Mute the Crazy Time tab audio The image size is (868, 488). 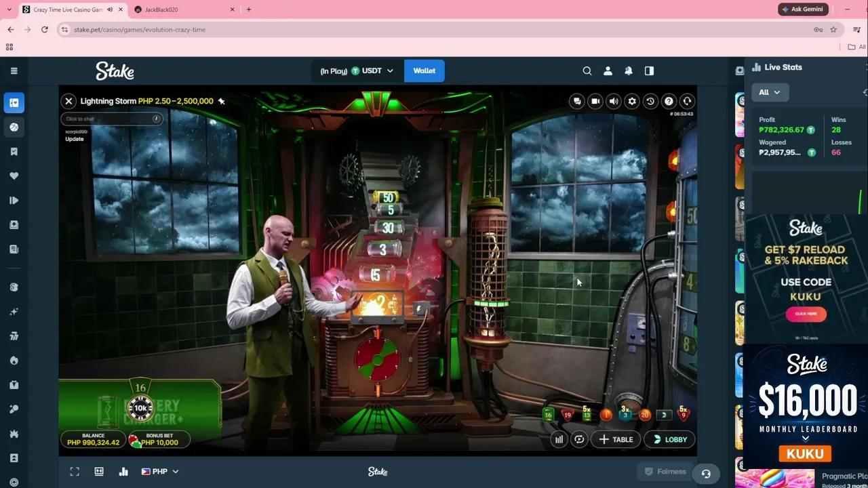click(x=110, y=9)
